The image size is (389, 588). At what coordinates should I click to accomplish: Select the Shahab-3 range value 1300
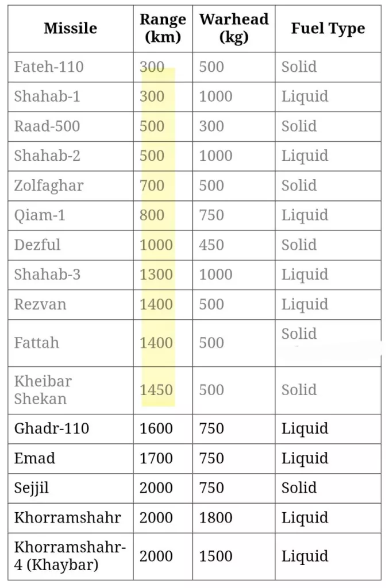[x=156, y=275]
